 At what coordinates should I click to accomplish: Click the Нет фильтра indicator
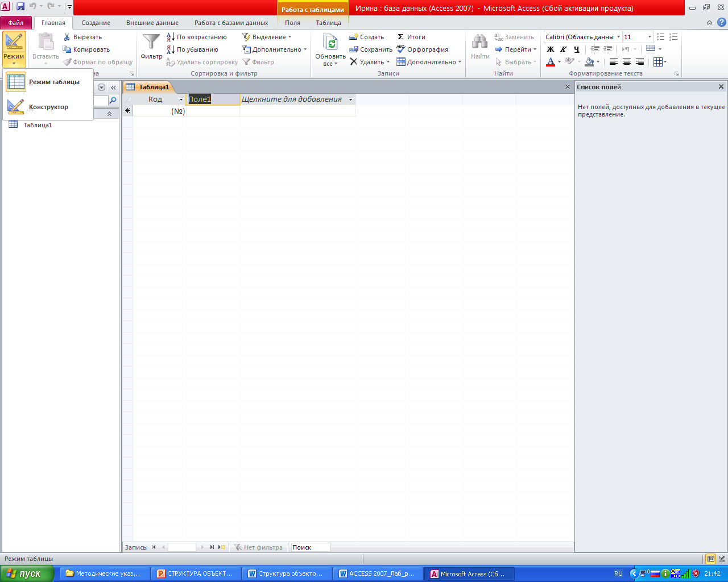[258, 547]
